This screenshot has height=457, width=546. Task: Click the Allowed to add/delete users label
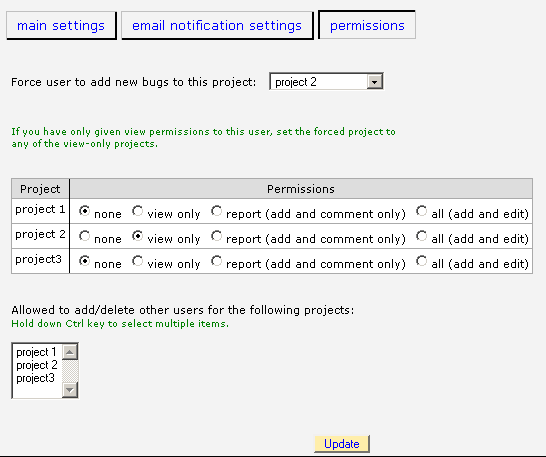coord(183,310)
